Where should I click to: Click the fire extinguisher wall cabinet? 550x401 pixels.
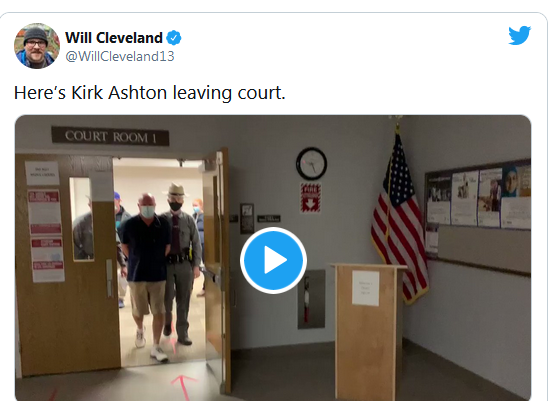(x=311, y=299)
